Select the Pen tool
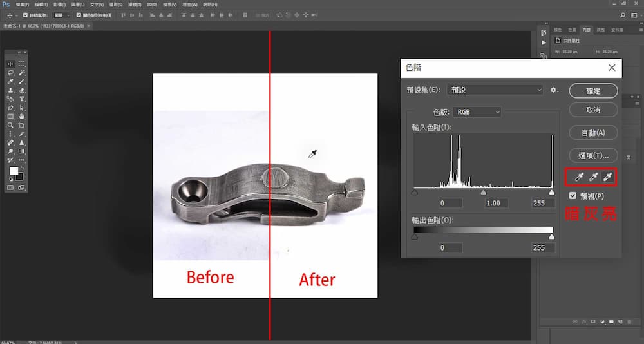Screen dimensions: 644x344 pos(10,108)
